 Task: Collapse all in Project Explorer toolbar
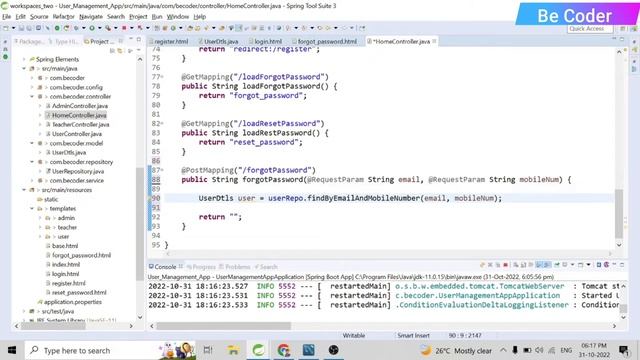click(x=112, y=51)
